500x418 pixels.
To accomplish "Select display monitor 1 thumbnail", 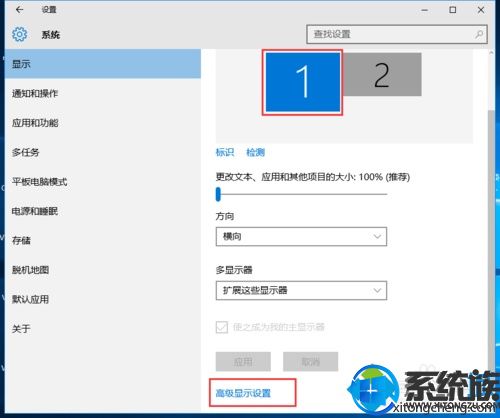I will (x=303, y=82).
